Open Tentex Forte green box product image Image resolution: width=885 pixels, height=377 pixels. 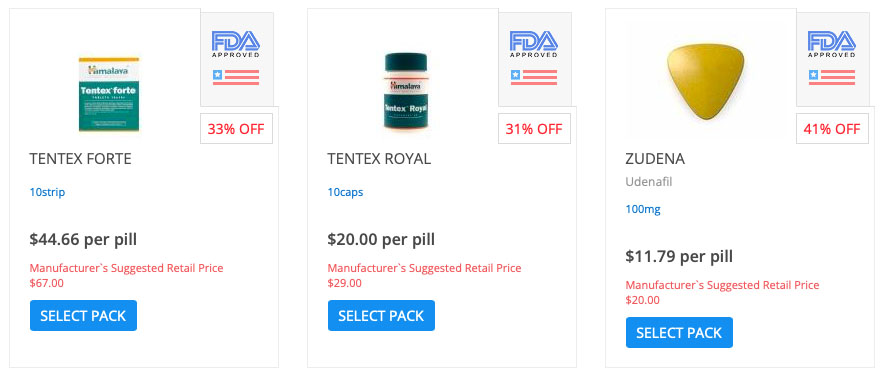(109, 94)
